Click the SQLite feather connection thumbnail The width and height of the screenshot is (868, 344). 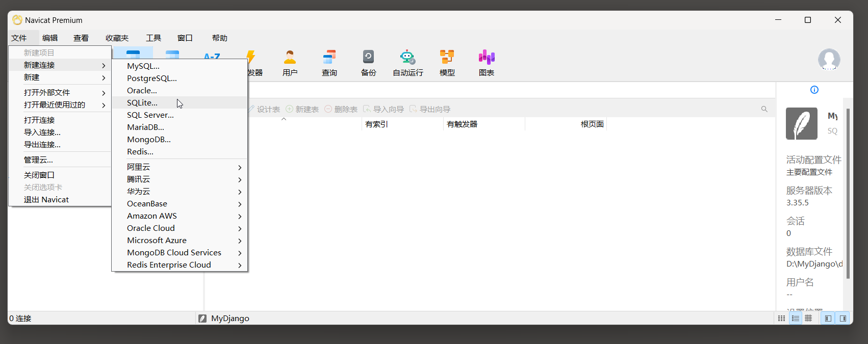click(x=802, y=123)
